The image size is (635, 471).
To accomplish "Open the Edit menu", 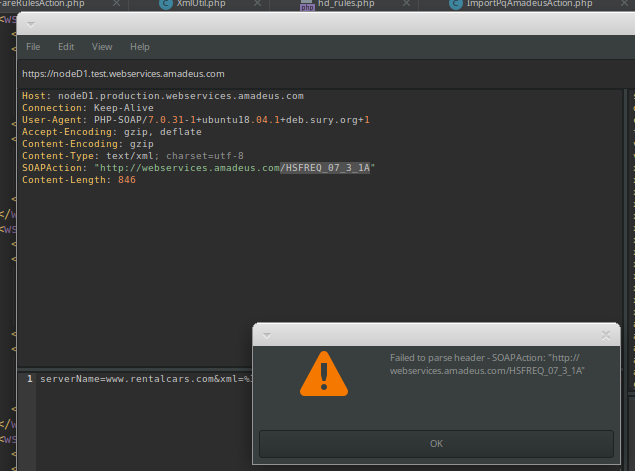I will click(x=66, y=47).
